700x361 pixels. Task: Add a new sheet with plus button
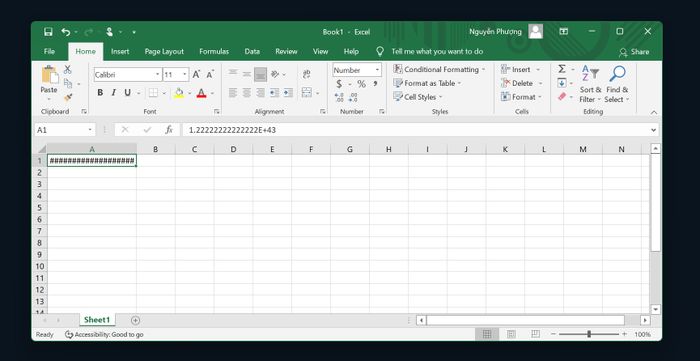(x=135, y=320)
